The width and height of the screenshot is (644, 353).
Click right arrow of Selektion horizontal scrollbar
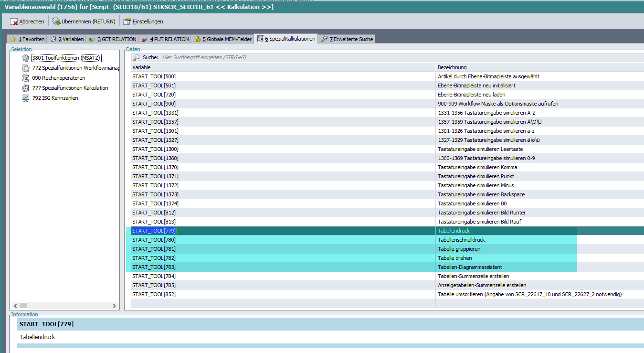(x=115, y=306)
